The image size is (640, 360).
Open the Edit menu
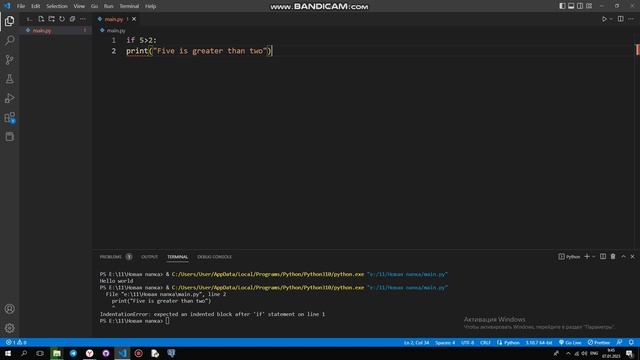[x=36, y=6]
